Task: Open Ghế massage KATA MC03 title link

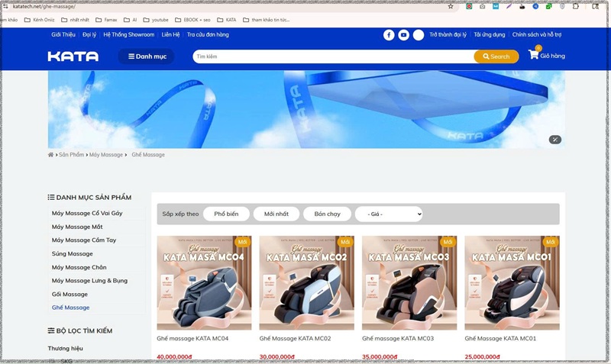Action: point(398,339)
